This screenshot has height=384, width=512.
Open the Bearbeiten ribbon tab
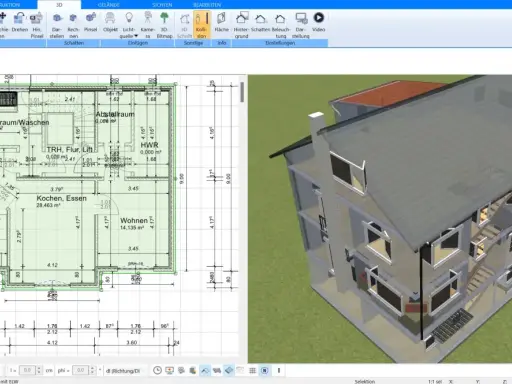click(x=207, y=5)
